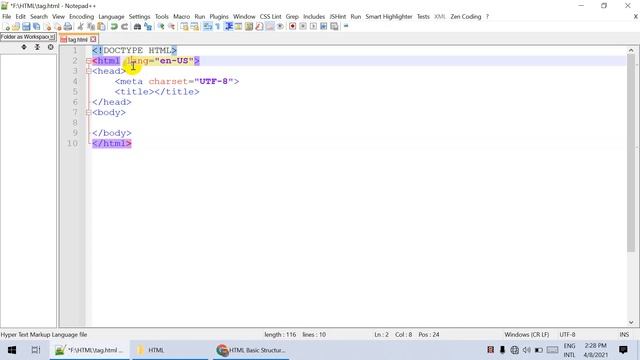Copy selection using Copy toolbar icon
The height and width of the screenshot is (360, 640).
tap(91, 27)
